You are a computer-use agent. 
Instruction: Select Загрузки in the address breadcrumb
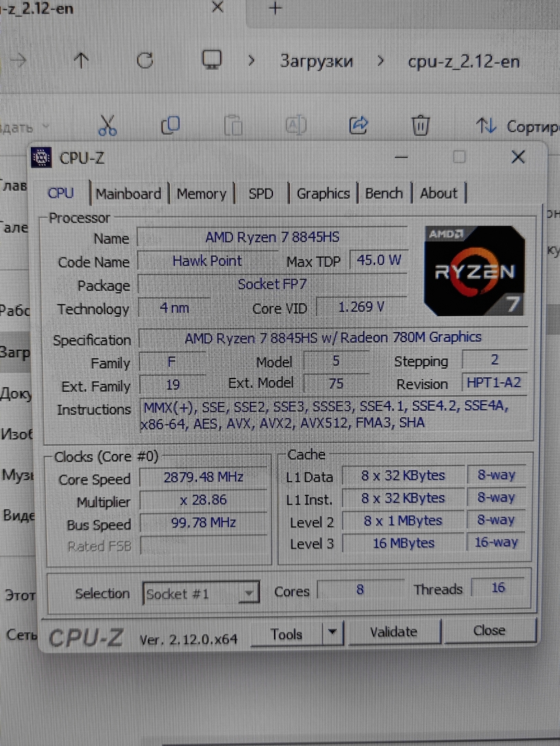[x=316, y=62]
